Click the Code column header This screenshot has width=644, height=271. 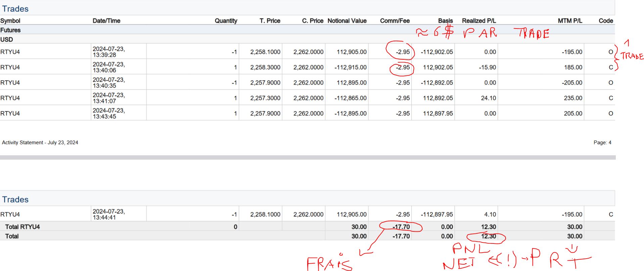click(x=606, y=21)
